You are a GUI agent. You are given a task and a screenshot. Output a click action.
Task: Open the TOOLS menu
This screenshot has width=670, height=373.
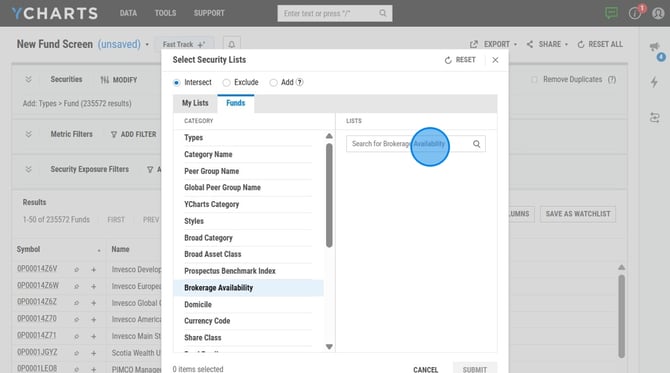tap(165, 13)
